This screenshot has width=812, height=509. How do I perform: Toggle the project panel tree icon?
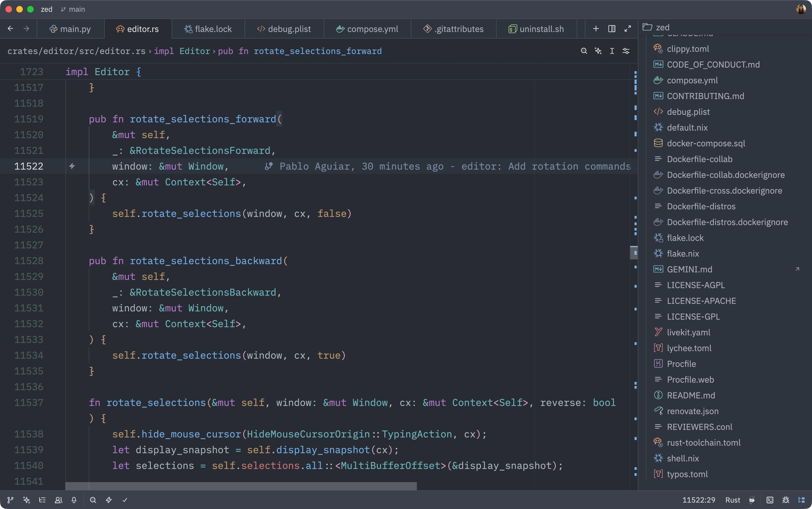click(802, 500)
